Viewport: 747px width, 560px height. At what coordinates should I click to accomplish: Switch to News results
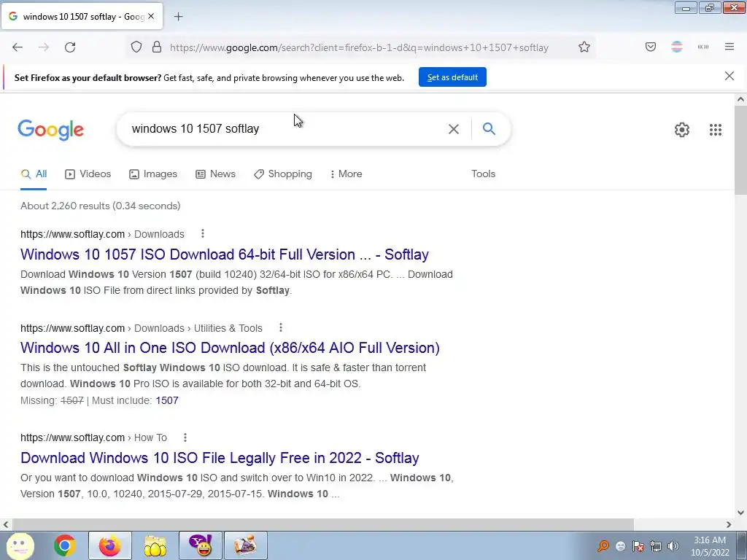(216, 174)
